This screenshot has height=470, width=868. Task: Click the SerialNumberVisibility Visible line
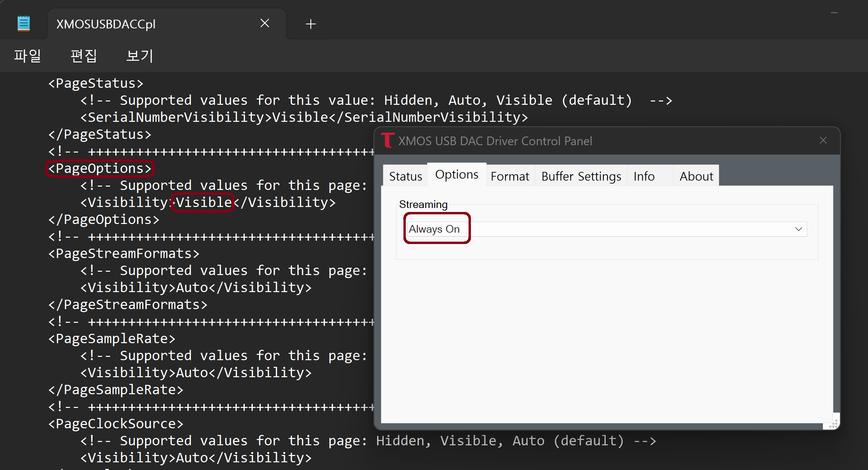coord(304,117)
